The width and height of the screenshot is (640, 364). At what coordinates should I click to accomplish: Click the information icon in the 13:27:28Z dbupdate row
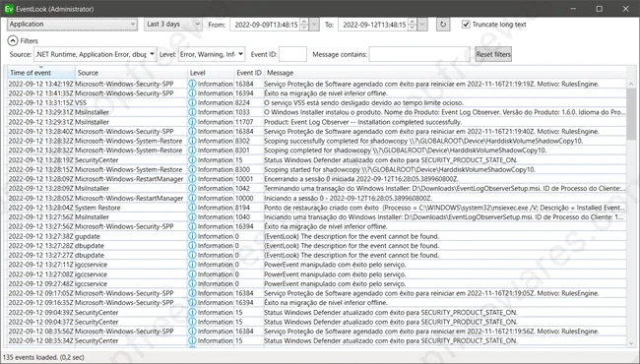point(192,245)
